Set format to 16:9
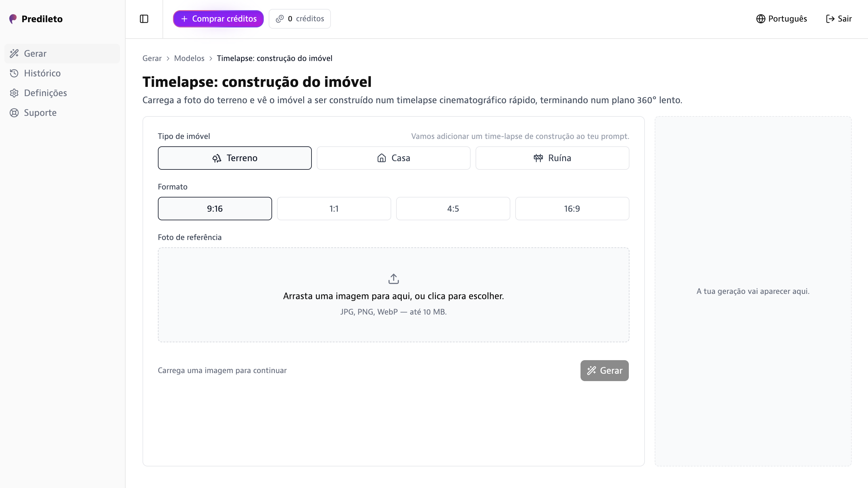Viewport: 868px width, 488px height. point(572,209)
